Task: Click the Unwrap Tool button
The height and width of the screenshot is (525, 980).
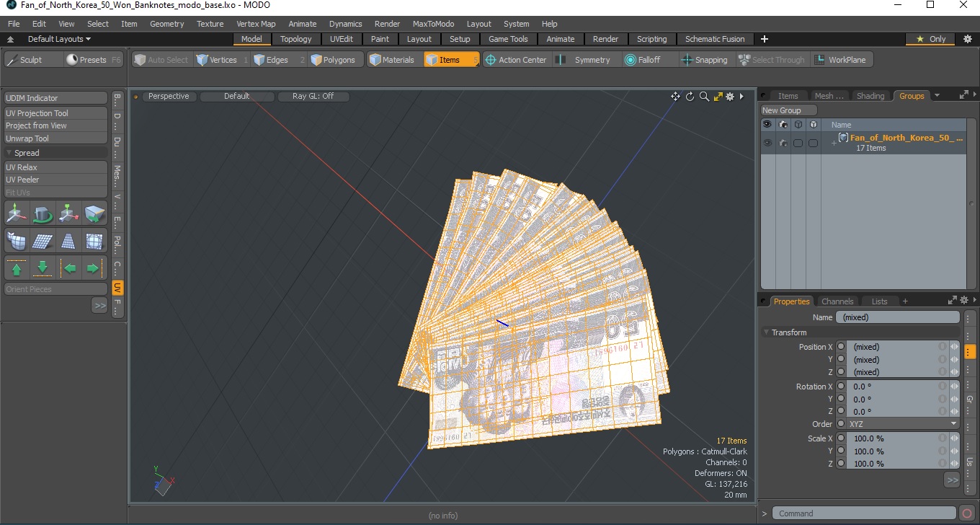Action: click(55, 138)
